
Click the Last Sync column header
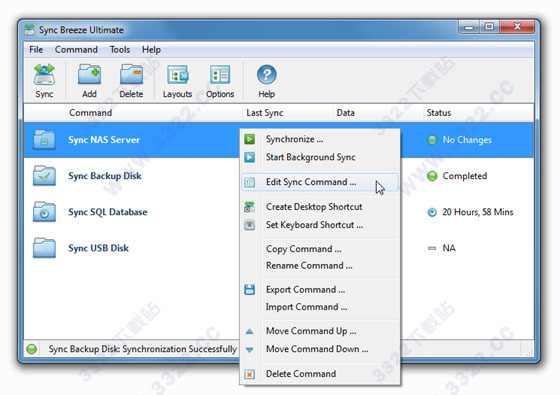[x=265, y=113]
